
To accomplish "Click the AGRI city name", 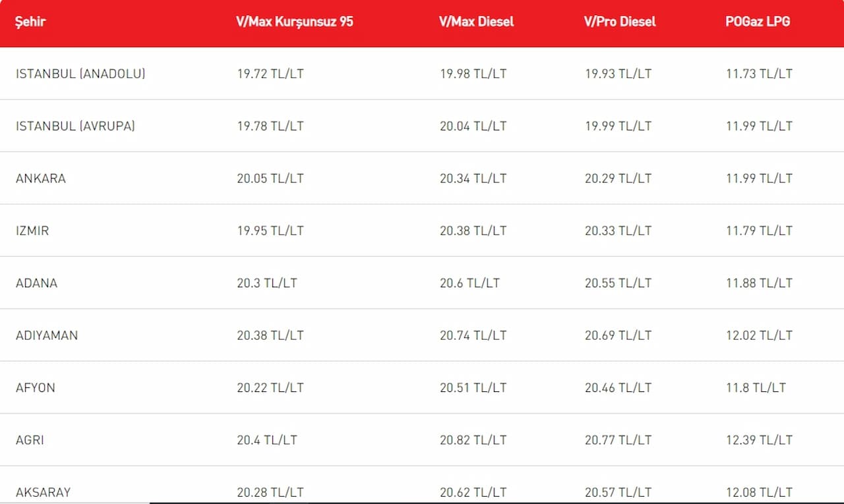I will coord(30,440).
